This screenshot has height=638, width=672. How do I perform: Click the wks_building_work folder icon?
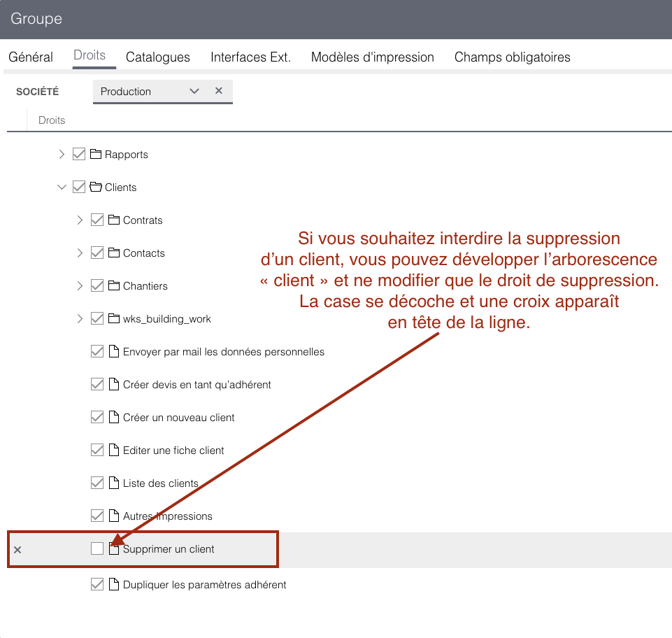(x=113, y=318)
